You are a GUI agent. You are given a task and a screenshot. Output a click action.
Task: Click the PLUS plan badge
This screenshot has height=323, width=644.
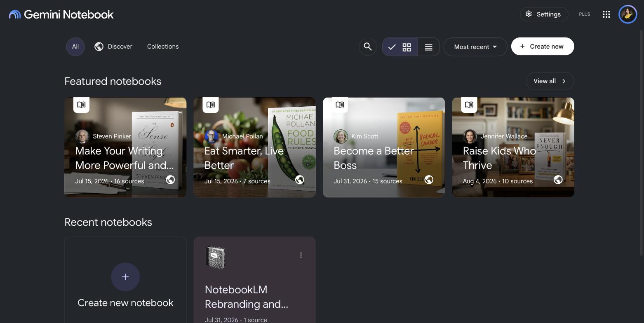point(584,14)
